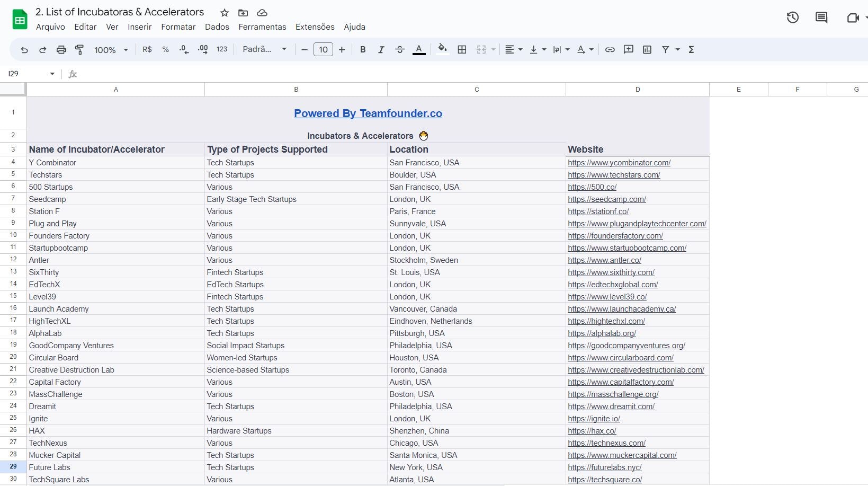Image resolution: width=868 pixels, height=486 pixels.
Task: Open the ycombinator.com website link
Action: [619, 163]
